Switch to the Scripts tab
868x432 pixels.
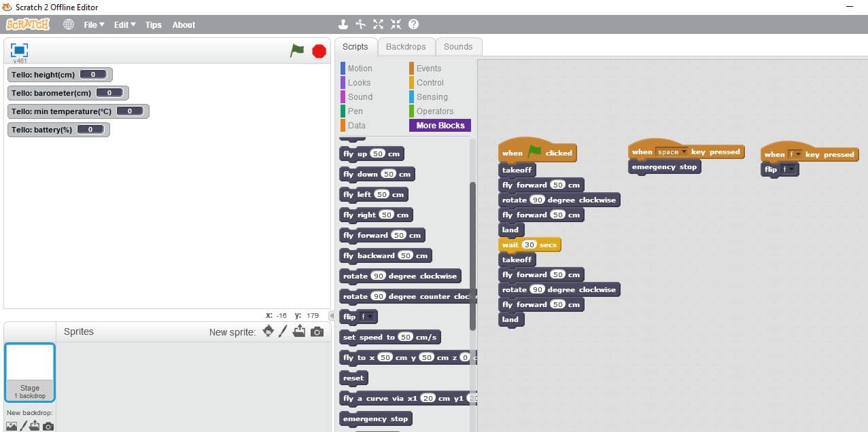[x=355, y=47]
